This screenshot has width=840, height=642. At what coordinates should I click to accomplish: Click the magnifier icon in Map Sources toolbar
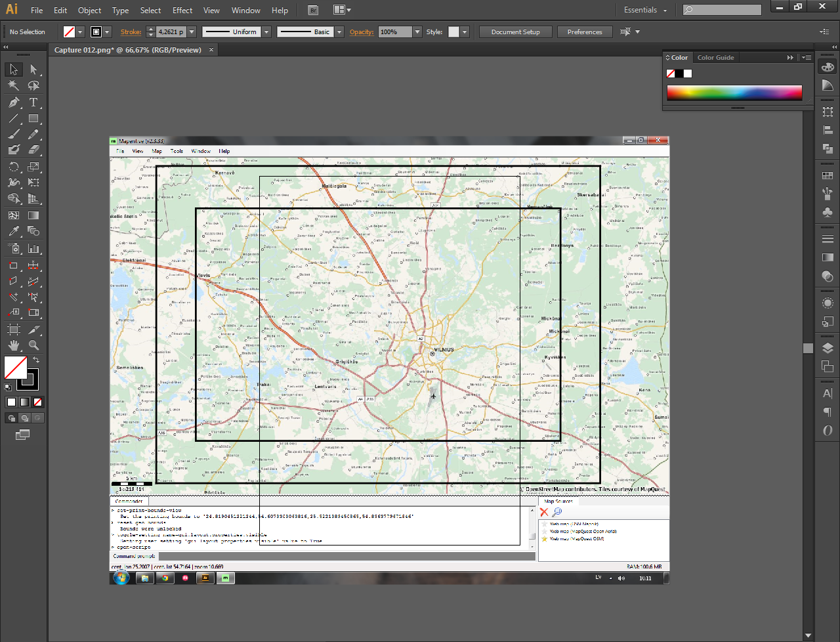(x=557, y=511)
